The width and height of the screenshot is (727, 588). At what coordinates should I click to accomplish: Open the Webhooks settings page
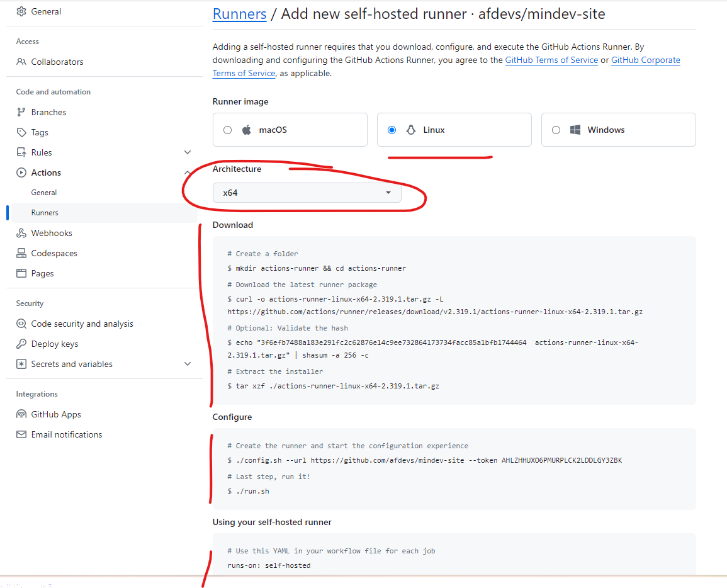[52, 234]
